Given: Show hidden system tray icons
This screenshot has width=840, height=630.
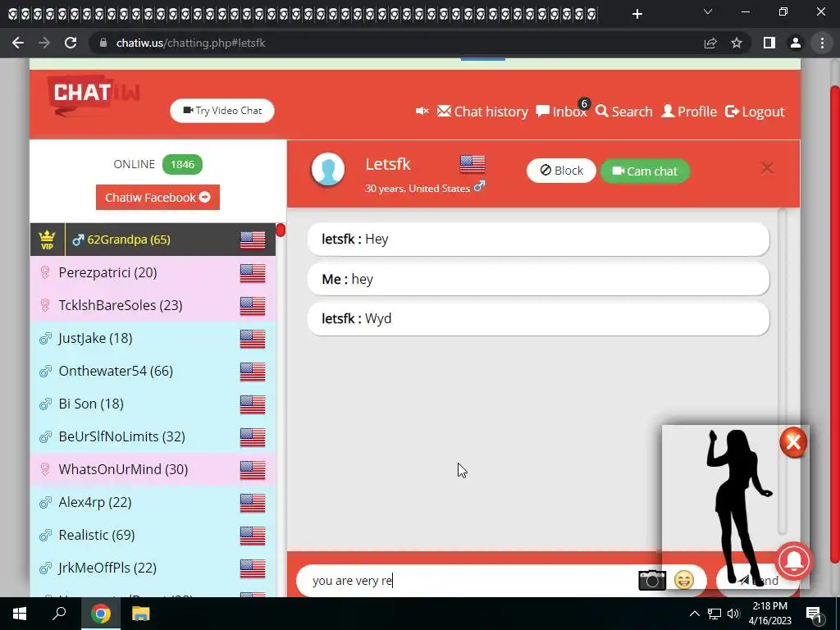Looking at the screenshot, I should pyautogui.click(x=694, y=614).
